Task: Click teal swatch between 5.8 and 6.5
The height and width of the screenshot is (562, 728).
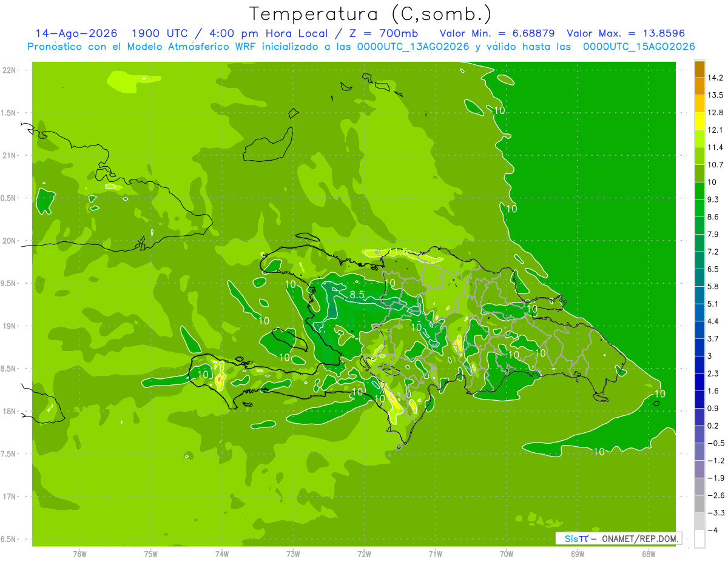Action: coord(699,278)
